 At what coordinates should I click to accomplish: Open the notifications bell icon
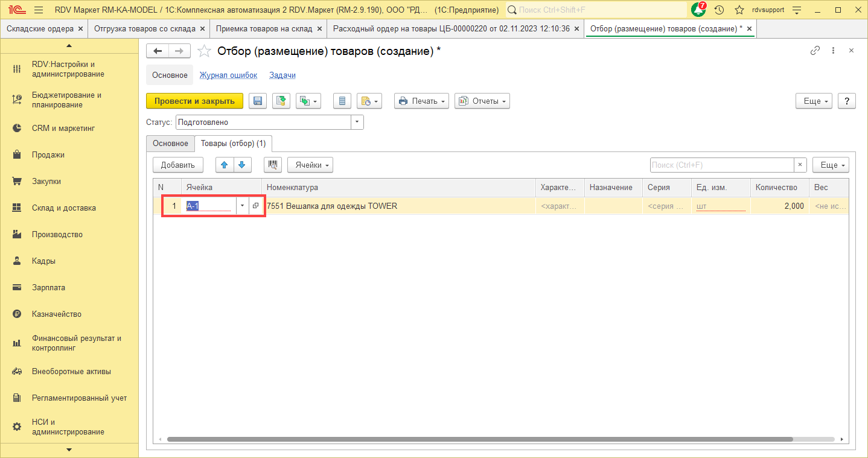(698, 10)
